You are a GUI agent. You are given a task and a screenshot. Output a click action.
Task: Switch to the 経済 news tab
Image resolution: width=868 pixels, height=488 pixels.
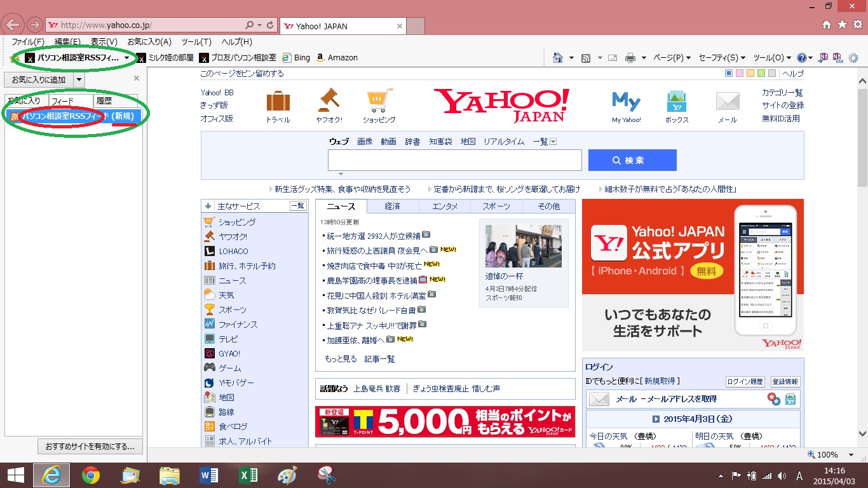pos(393,207)
